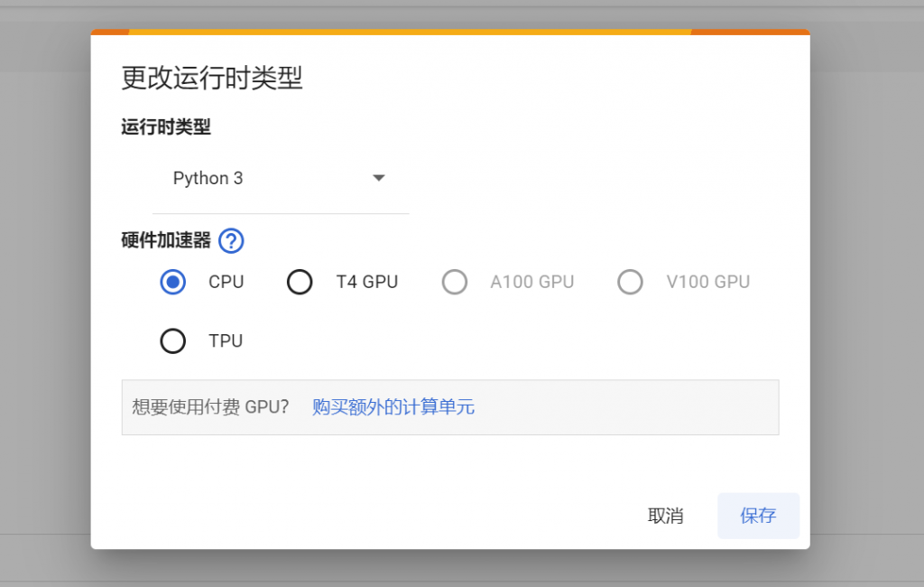Choose the T4 GPU radio button

300,282
